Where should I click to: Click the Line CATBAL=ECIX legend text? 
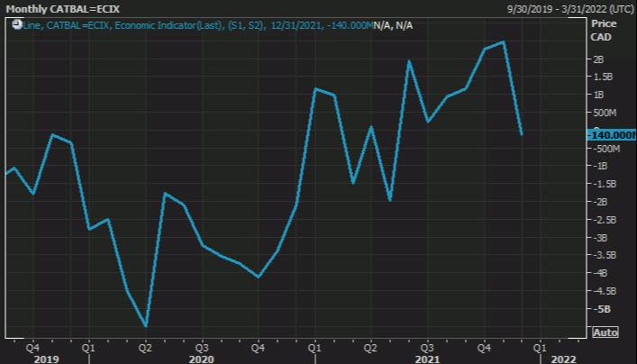click(198, 25)
